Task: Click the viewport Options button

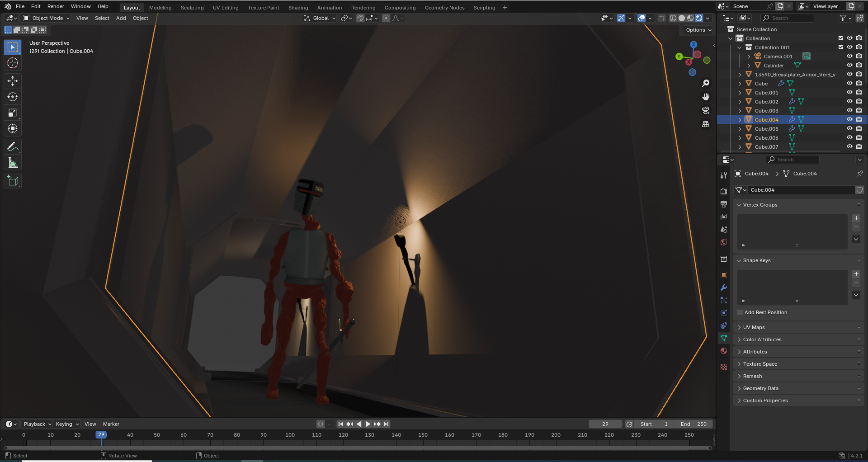Action: [698, 30]
